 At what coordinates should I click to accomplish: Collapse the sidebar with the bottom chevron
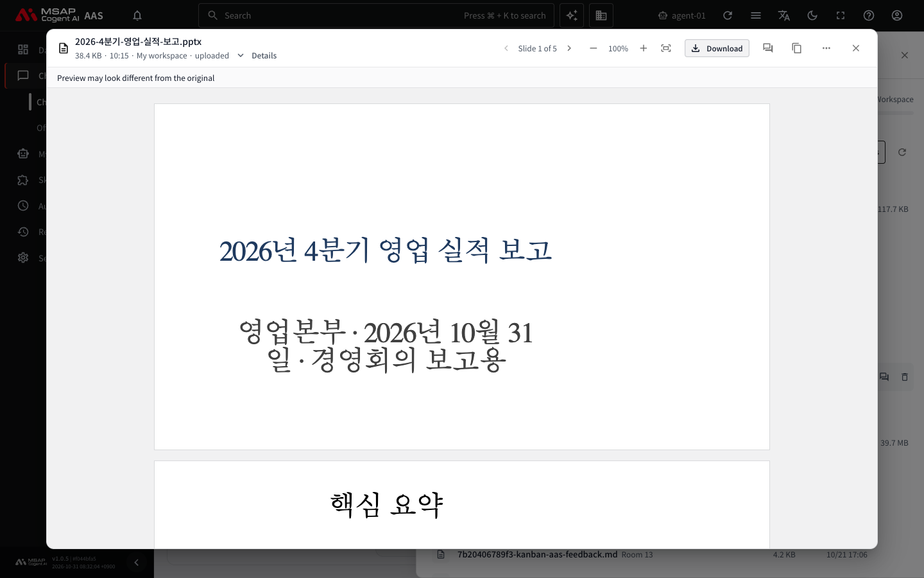tap(136, 563)
